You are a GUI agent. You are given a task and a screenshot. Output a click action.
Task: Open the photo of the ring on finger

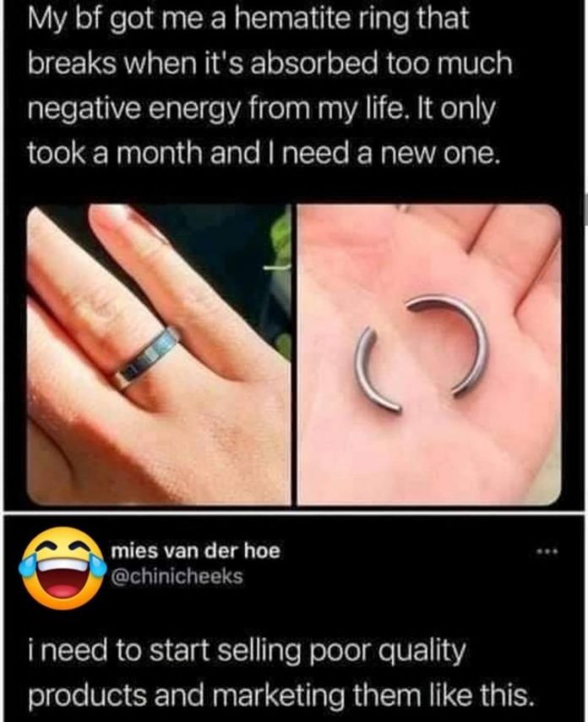pyautogui.click(x=159, y=354)
